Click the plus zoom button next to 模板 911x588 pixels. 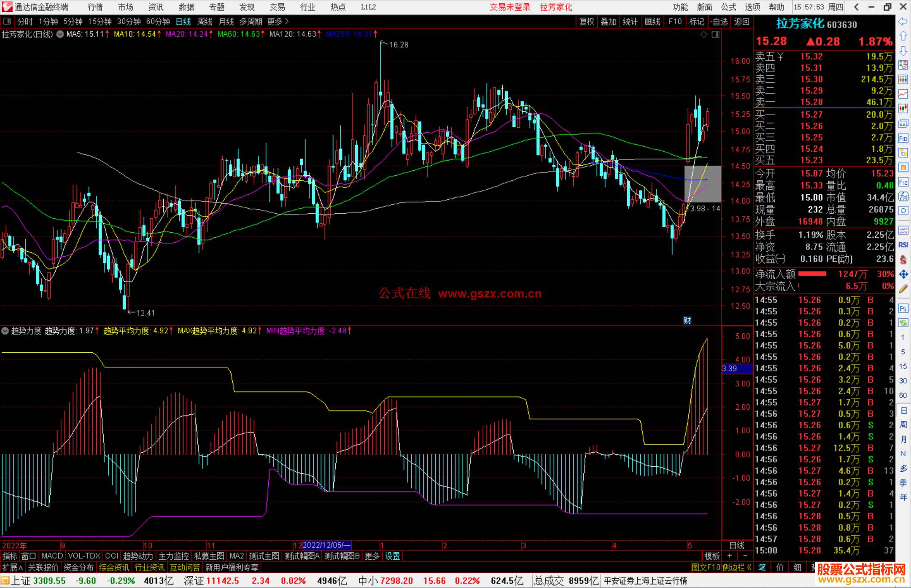[730, 556]
